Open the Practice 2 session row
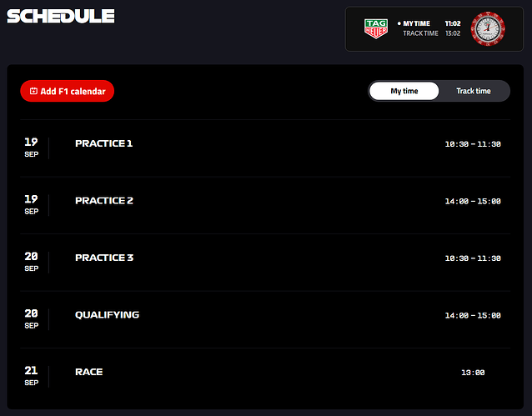This screenshot has height=416, width=532. pos(103,201)
